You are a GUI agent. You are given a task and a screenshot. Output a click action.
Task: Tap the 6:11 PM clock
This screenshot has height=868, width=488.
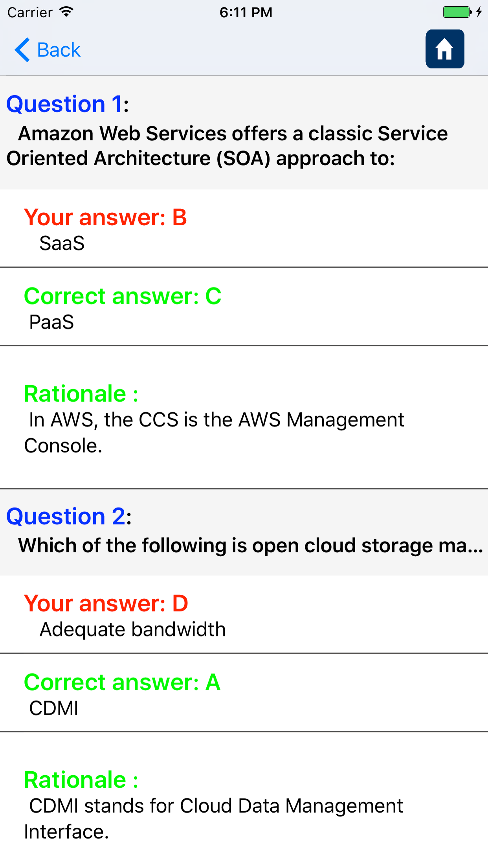tap(246, 12)
